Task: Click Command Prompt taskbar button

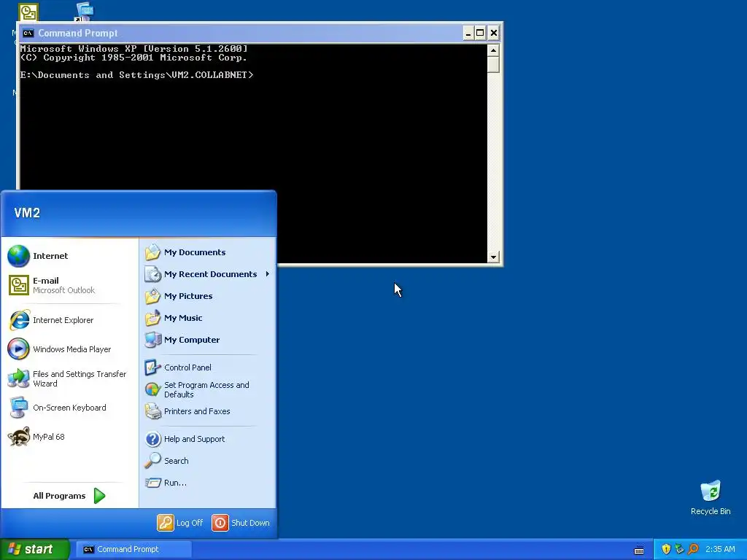Action: pos(133,550)
